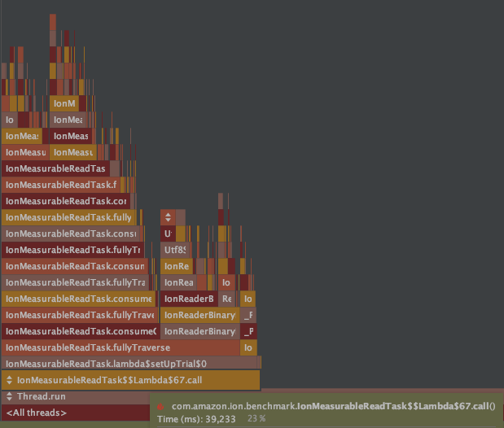Click the yellow 'Io' frame above '_F'
Viewport: 504px width, 428px height.
(x=248, y=299)
